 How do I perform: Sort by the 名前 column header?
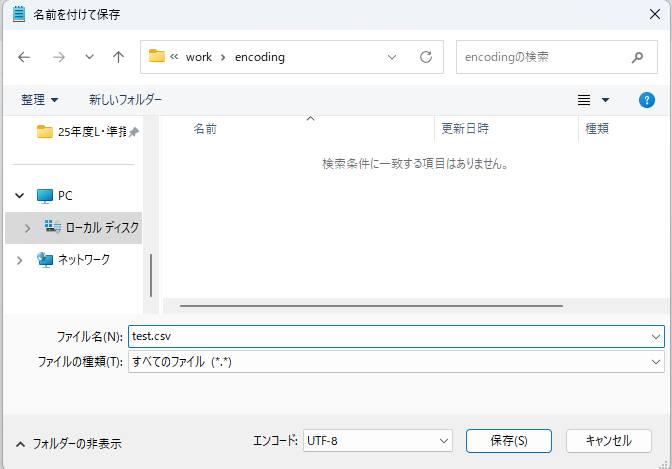coord(205,129)
